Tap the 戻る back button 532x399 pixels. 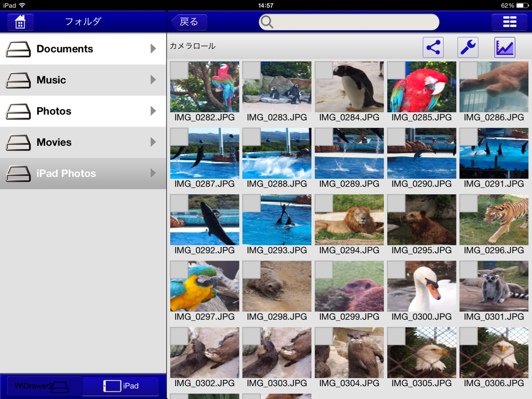[189, 22]
